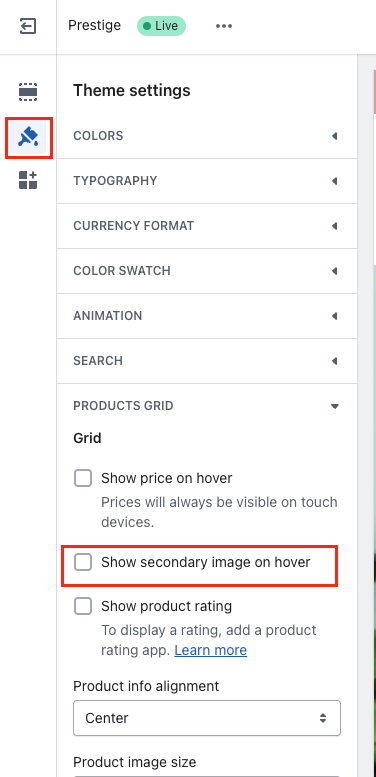Select the Theme settings paintbrush icon

click(28, 136)
